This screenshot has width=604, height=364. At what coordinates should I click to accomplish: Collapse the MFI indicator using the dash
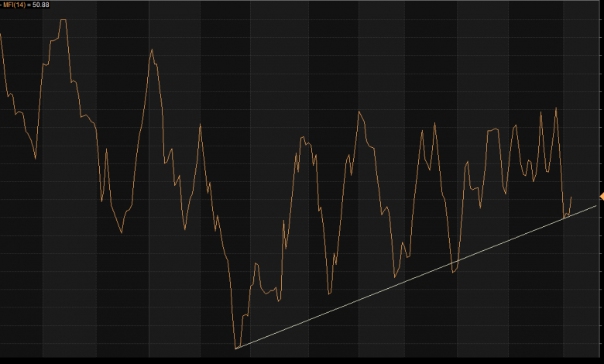point(2,5)
